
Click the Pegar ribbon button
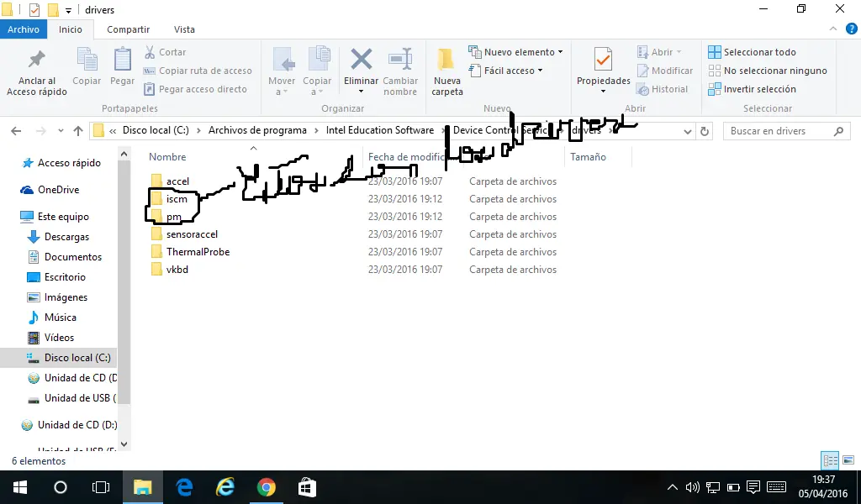pos(122,66)
